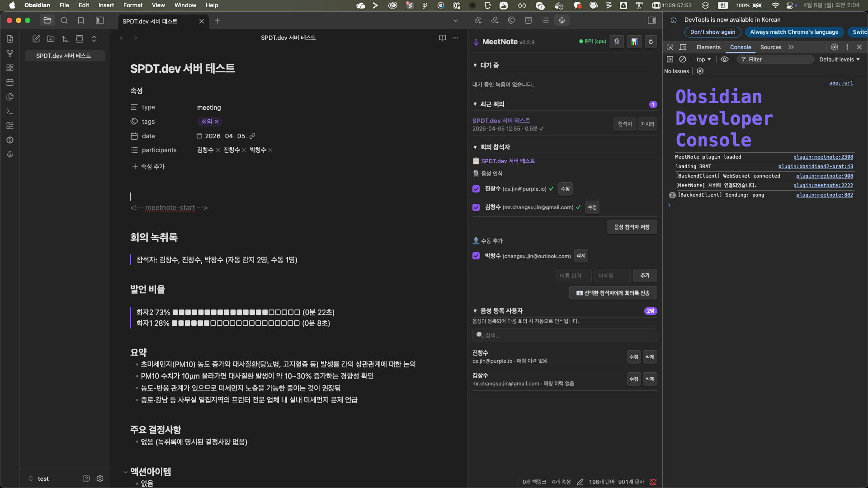Create a new note with the pencil icon
Image resolution: width=868 pixels, height=488 pixels.
pos(36,39)
